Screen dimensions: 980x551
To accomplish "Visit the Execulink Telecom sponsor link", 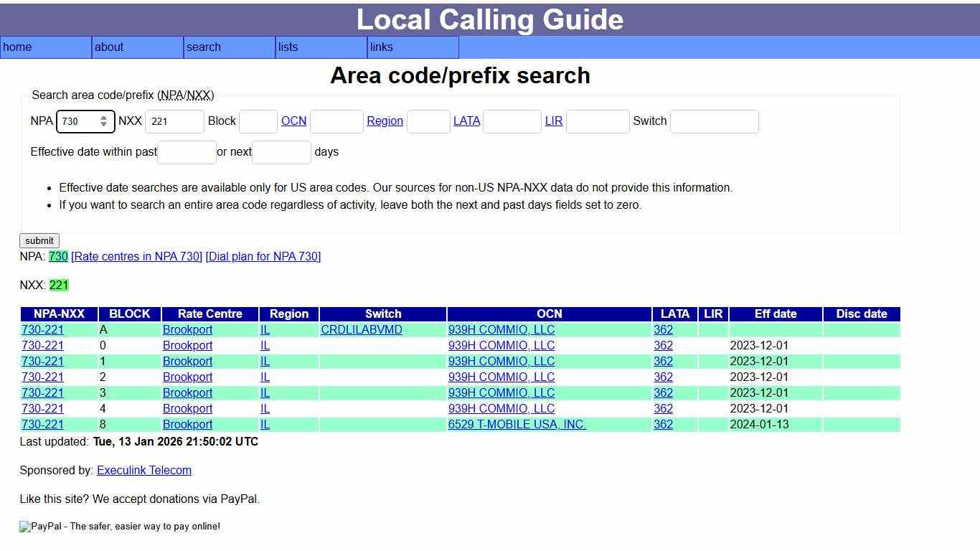I will 143,470.
